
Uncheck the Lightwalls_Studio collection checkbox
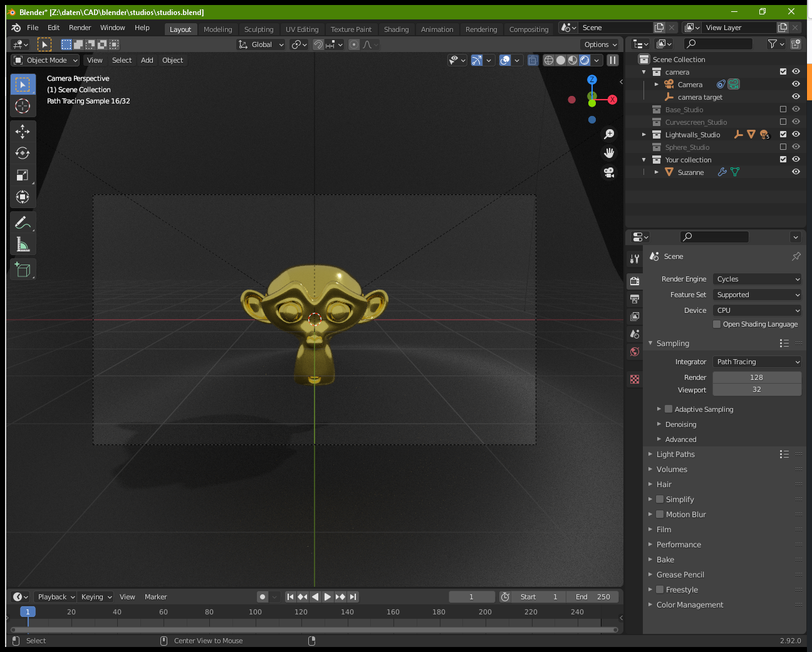[x=783, y=134]
